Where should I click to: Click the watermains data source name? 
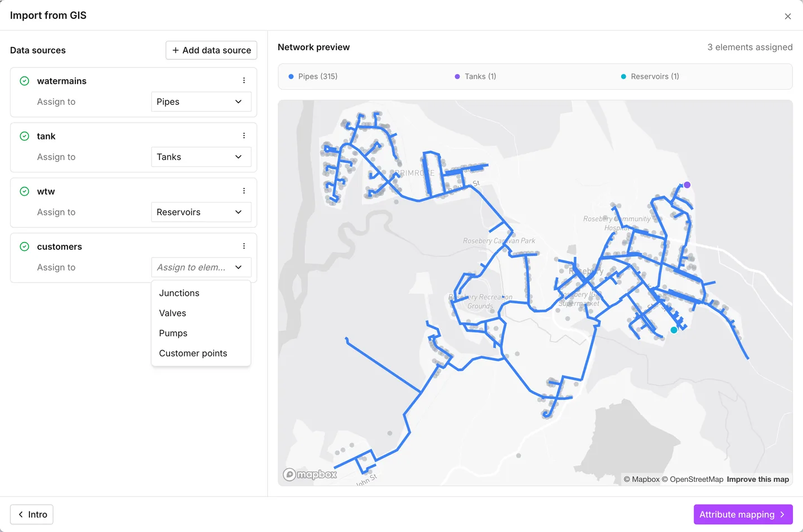tap(62, 81)
